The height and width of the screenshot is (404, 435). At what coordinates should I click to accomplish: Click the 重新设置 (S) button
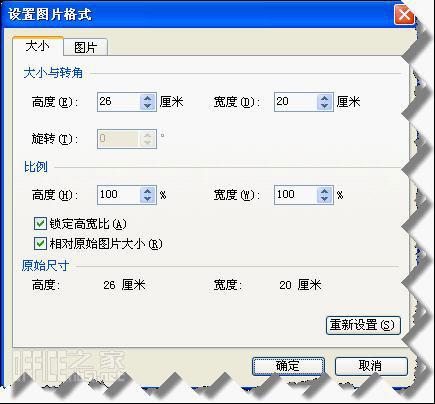tap(363, 325)
